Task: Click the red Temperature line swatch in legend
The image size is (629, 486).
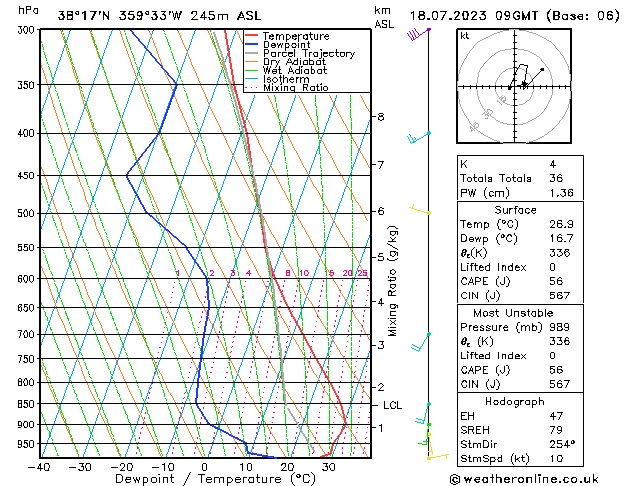Action: 252,36
